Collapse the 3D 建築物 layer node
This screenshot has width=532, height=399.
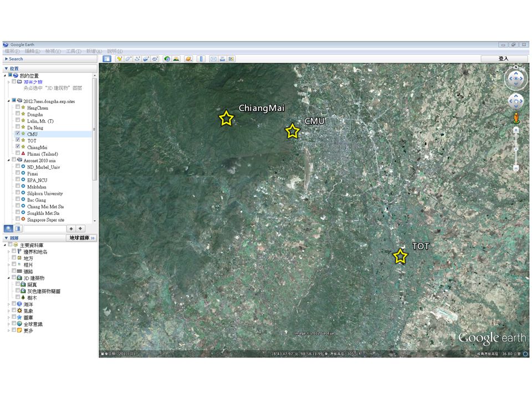[9, 278]
